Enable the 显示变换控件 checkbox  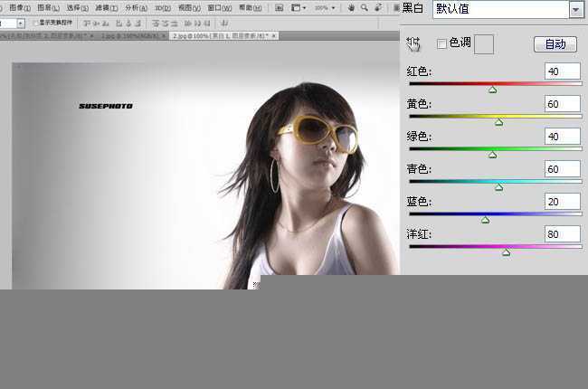click(36, 23)
